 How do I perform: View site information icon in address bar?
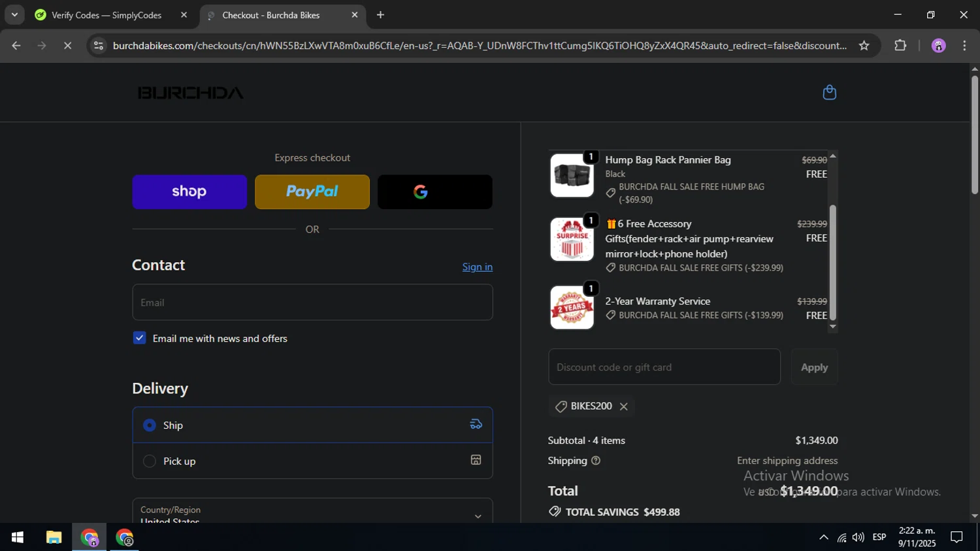coord(99,46)
